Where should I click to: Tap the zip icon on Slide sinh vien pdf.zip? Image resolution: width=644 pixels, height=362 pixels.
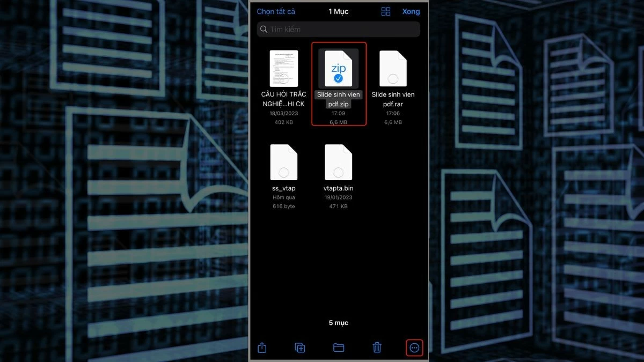coord(338,68)
